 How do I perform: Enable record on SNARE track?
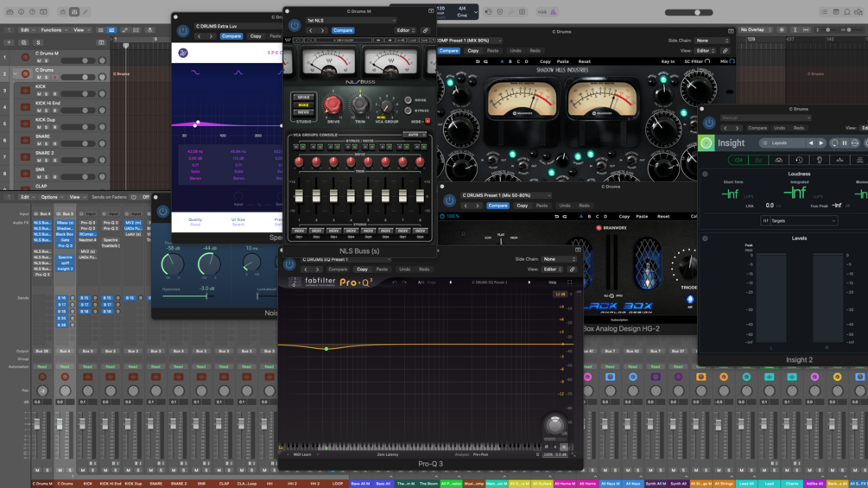54,143
